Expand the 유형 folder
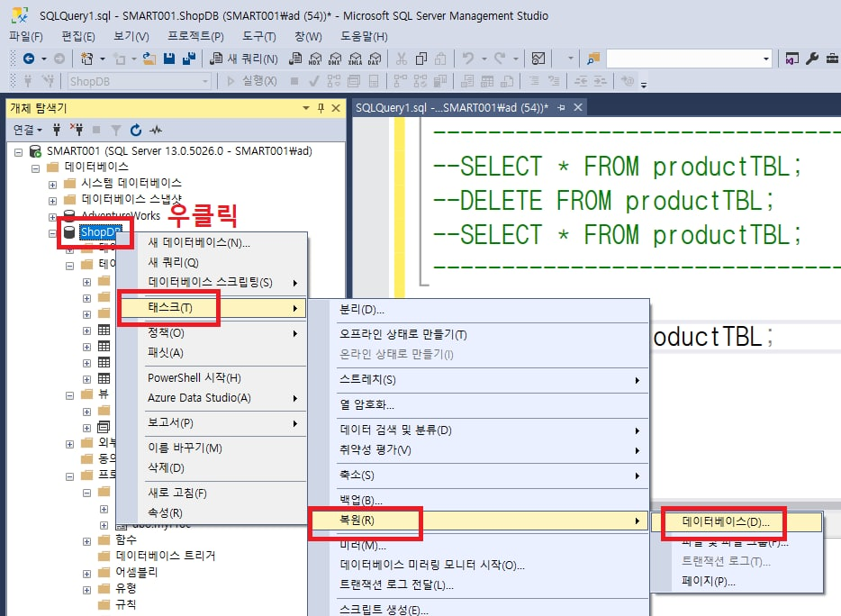841x616 pixels. [x=86, y=590]
